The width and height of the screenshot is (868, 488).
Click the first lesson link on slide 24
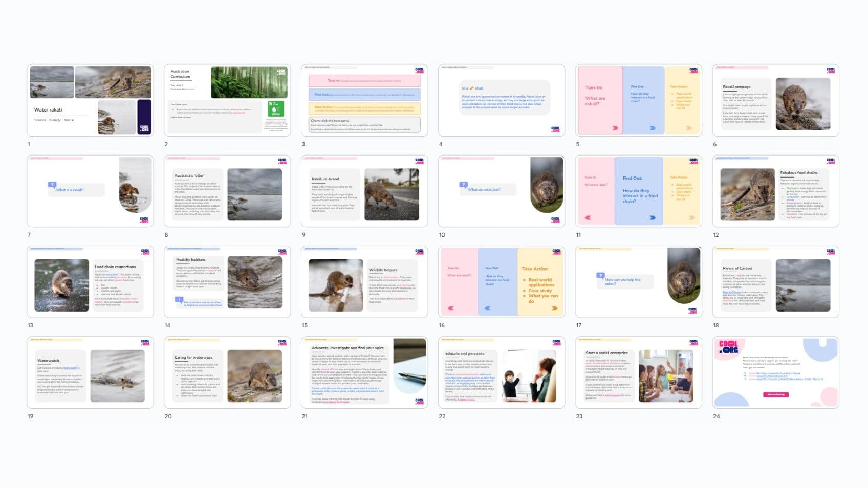[778, 373]
